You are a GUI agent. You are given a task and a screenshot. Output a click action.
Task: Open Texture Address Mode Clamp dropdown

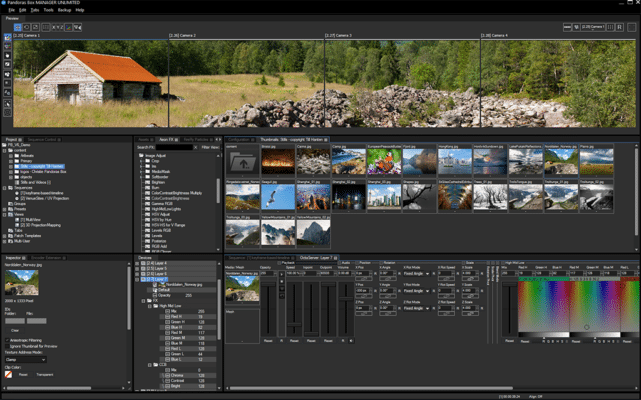27,359
